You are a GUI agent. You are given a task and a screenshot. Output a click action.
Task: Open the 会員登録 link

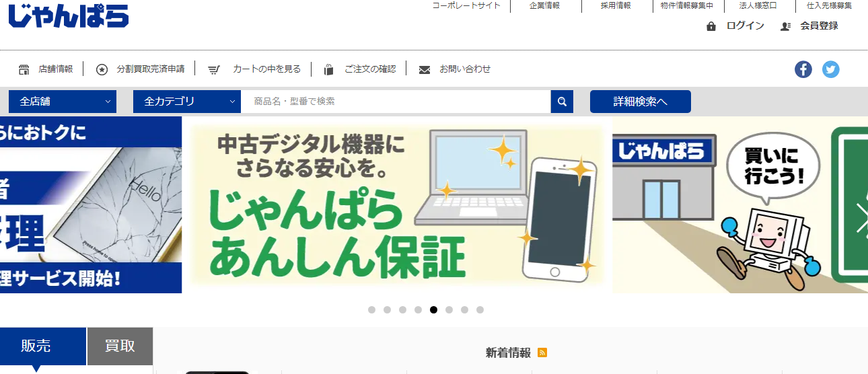(819, 26)
